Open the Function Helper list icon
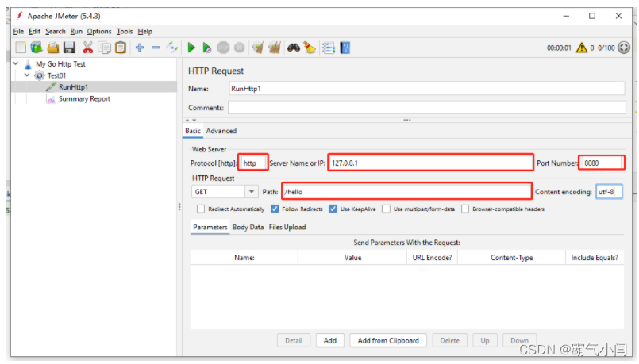639x364 pixels. 329,48
